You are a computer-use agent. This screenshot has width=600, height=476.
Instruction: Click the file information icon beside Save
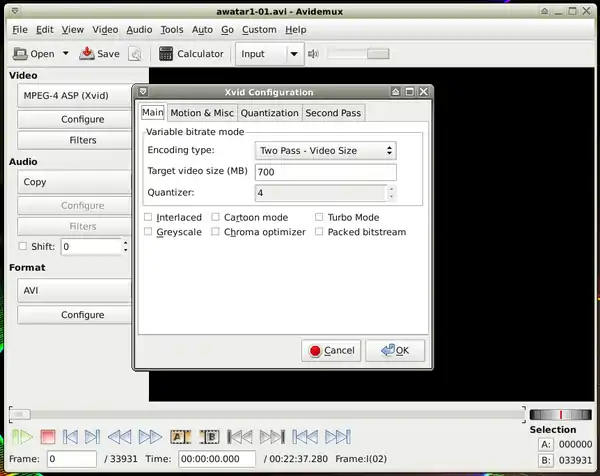point(134,54)
